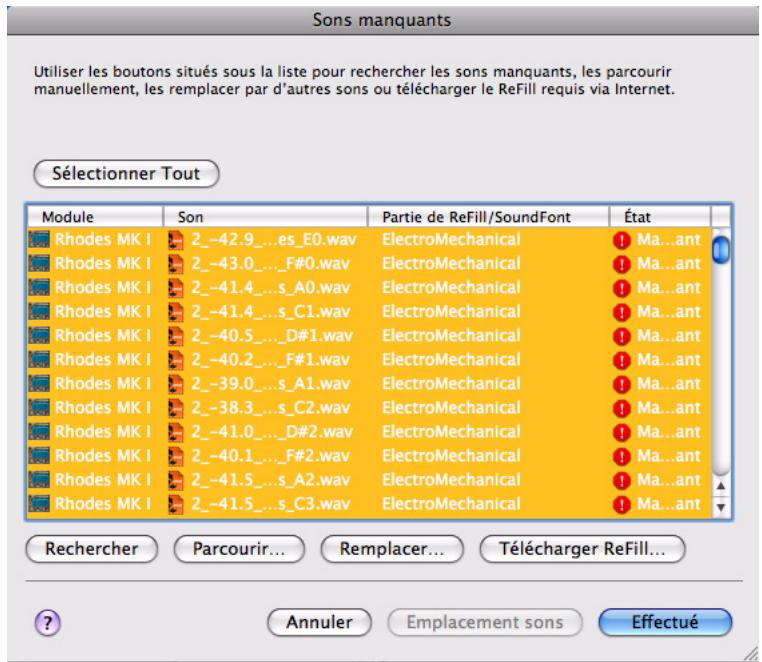The image size is (762, 662).
Task: Click the scroll up arrow of list
Action: [721, 486]
